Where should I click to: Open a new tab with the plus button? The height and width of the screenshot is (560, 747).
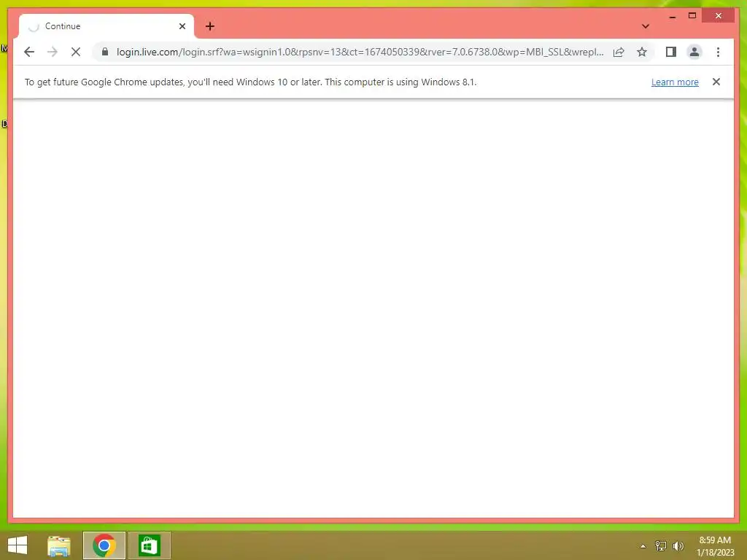(x=210, y=26)
